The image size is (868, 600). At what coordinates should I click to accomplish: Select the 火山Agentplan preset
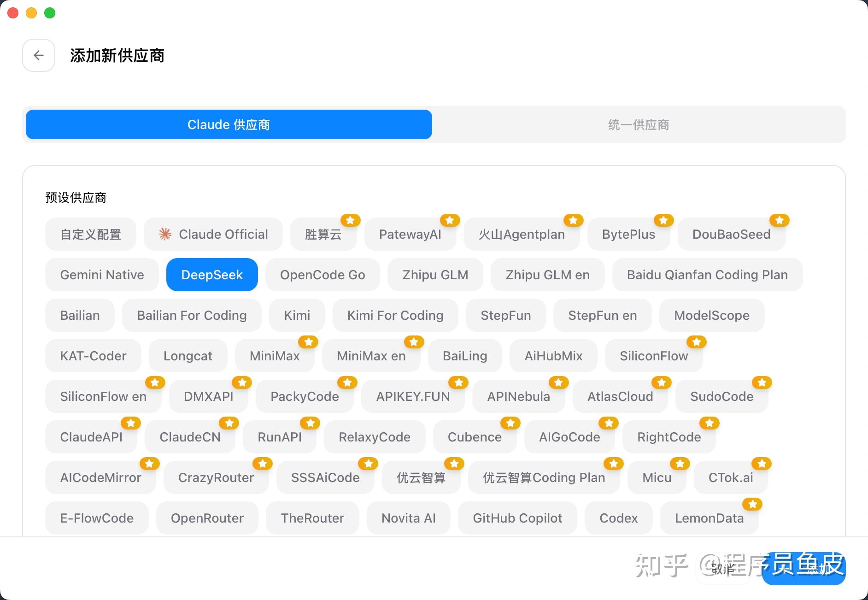[x=522, y=234]
